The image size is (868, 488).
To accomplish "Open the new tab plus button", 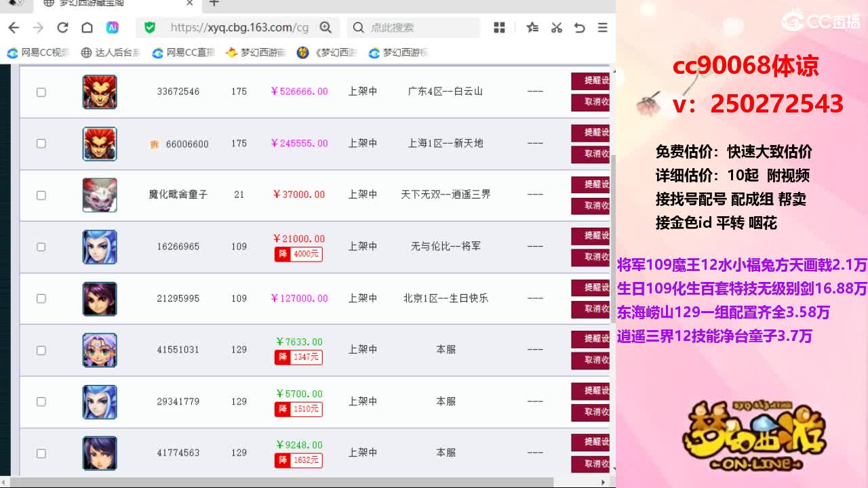I will [214, 3].
